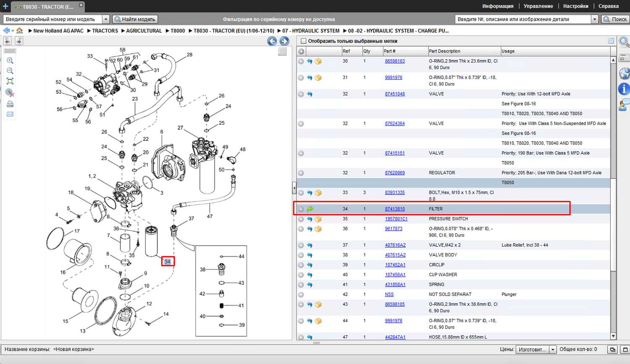This screenshot has width=630, height=364.
Task: Go to the home catalog page
Action: 20,31
